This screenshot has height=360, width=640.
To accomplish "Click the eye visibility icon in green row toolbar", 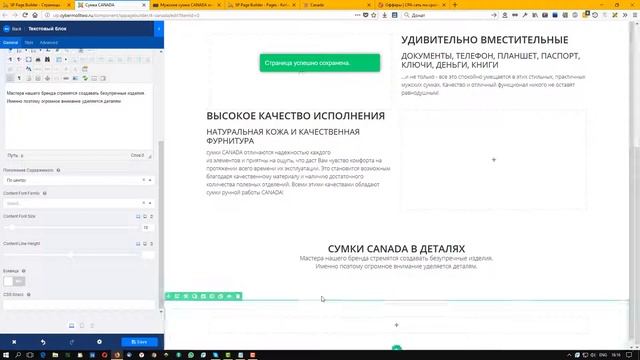I will pyautogui.click(x=229, y=296).
